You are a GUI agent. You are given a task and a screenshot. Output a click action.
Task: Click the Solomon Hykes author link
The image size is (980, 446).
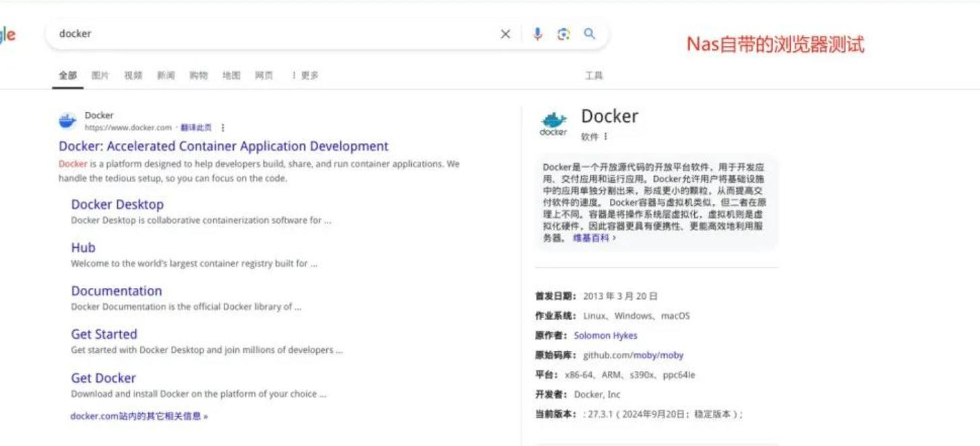tap(605, 335)
